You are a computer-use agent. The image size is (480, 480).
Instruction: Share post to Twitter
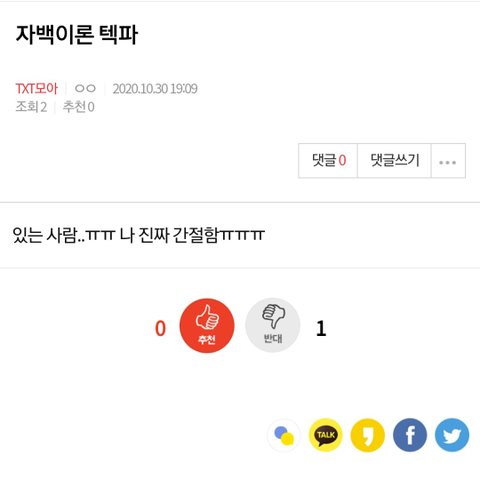click(452, 435)
